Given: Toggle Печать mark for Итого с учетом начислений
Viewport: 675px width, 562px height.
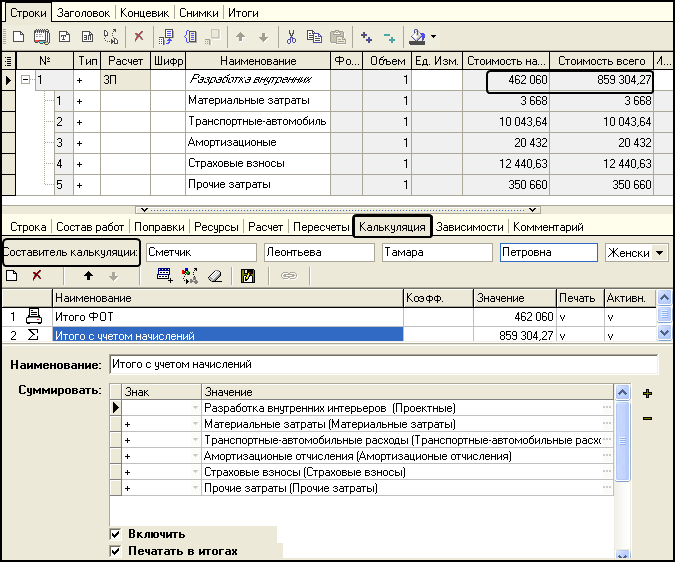Looking at the screenshot, I should coord(563,336).
